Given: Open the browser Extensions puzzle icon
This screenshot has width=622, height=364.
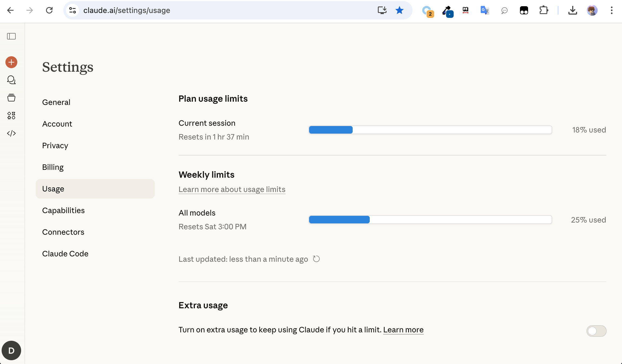Looking at the screenshot, I should [544, 10].
